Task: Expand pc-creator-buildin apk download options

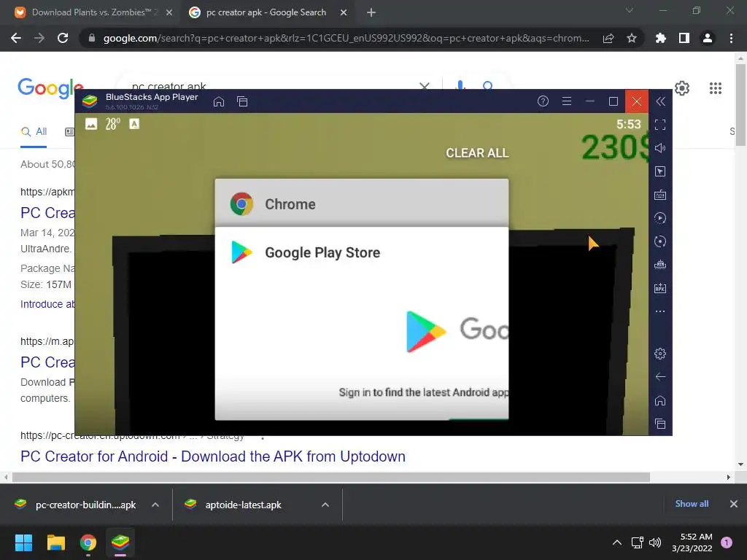Action: point(155,505)
